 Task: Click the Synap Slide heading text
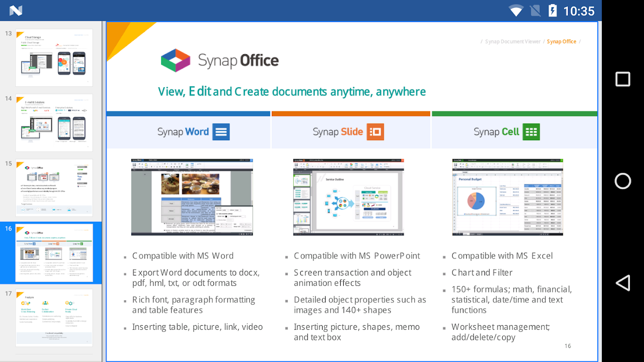pyautogui.click(x=338, y=132)
